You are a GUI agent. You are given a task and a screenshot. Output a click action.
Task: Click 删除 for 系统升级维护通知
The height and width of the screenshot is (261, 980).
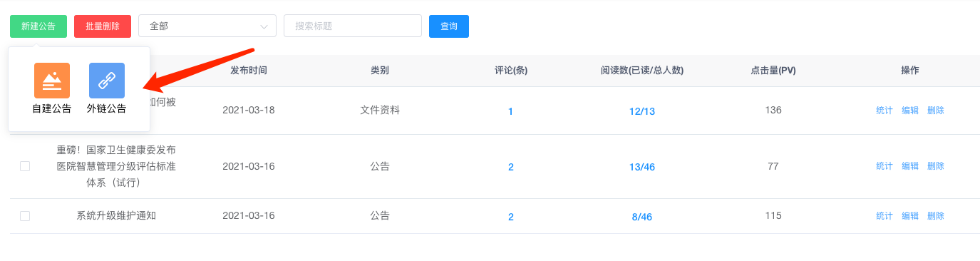[936, 216]
